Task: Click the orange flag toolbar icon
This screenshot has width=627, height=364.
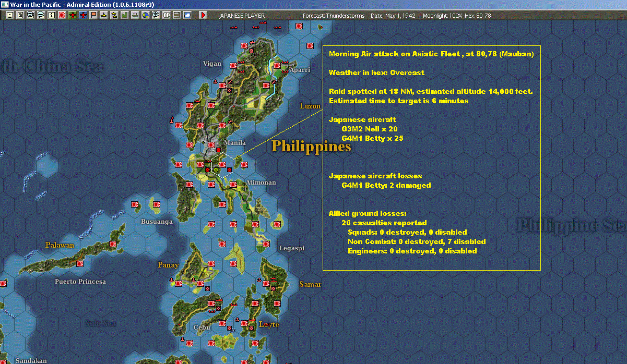Action: click(x=93, y=15)
